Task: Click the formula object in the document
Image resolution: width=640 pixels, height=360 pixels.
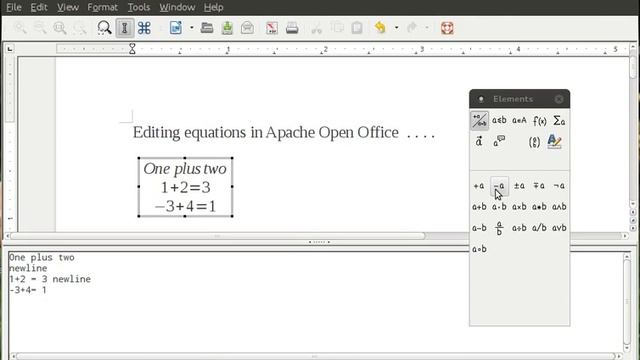Action: tap(185, 187)
